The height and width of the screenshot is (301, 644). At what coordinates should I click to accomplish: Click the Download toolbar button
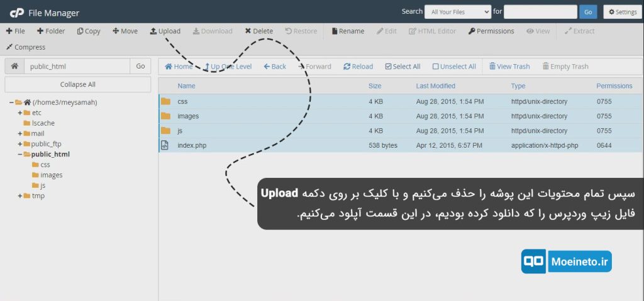[213, 31]
